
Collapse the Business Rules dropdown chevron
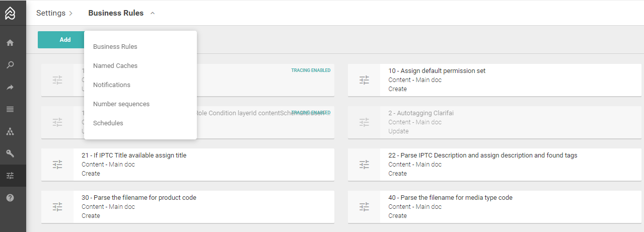[153, 13]
